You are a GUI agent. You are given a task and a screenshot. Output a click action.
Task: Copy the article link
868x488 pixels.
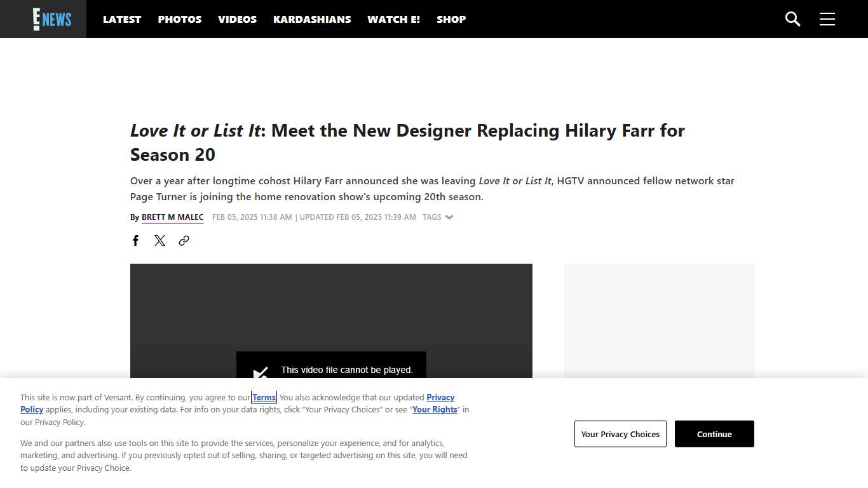coord(184,240)
